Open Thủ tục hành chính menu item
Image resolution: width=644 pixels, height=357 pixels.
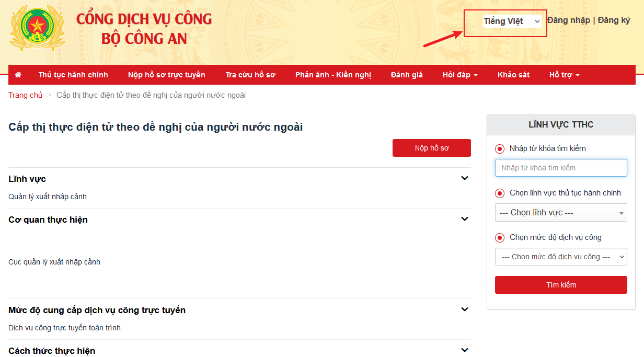73,75
